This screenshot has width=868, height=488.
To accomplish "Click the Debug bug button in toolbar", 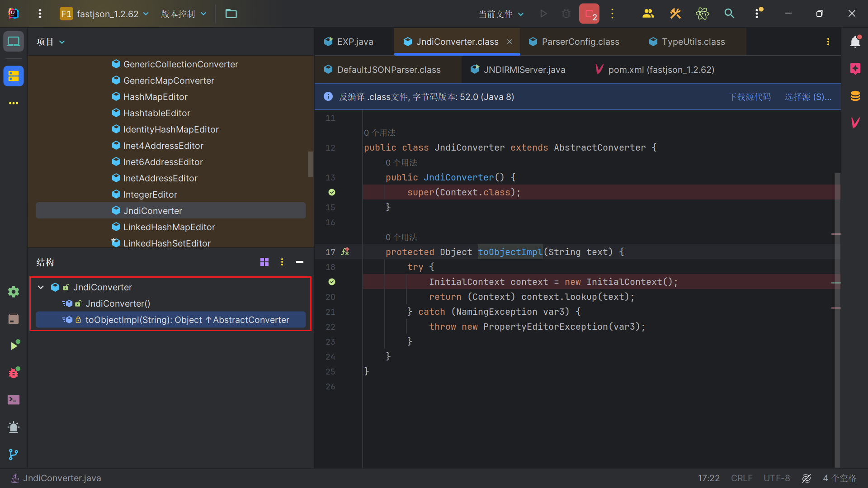I will tap(566, 14).
